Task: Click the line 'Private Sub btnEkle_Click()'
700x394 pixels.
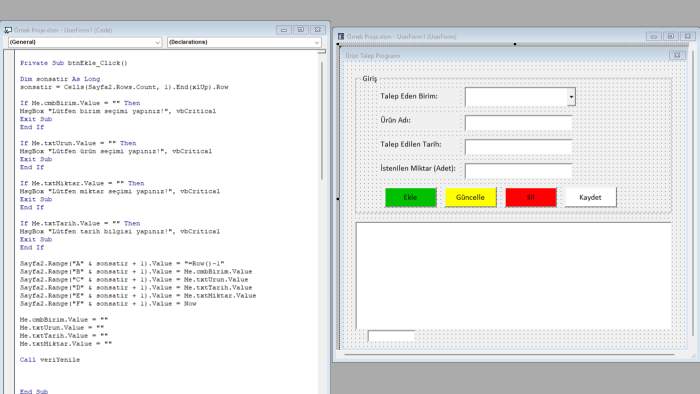Action: (74, 63)
